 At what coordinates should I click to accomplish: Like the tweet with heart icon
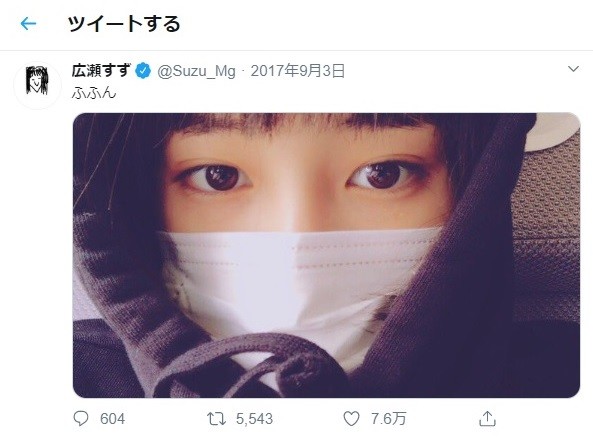(x=351, y=419)
